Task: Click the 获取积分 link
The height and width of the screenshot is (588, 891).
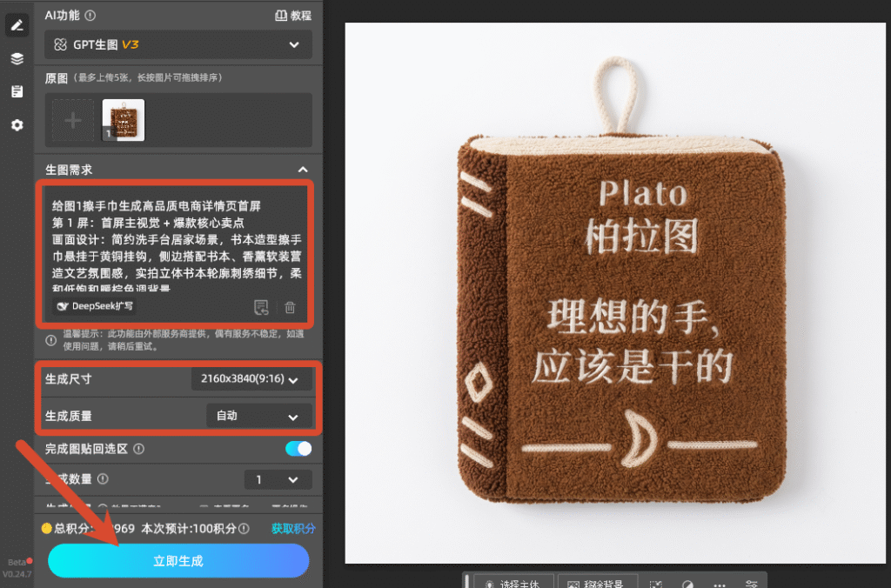Action: pos(293,528)
